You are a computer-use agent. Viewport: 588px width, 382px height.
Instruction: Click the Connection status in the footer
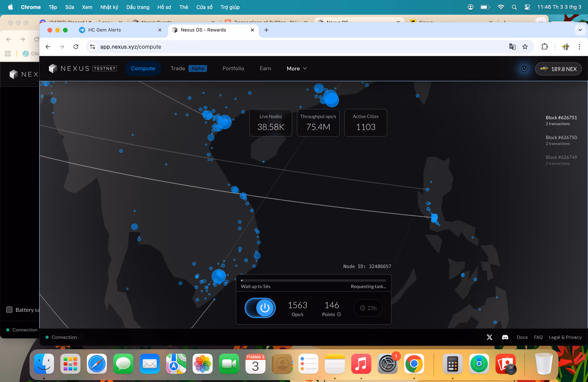pyautogui.click(x=61, y=337)
